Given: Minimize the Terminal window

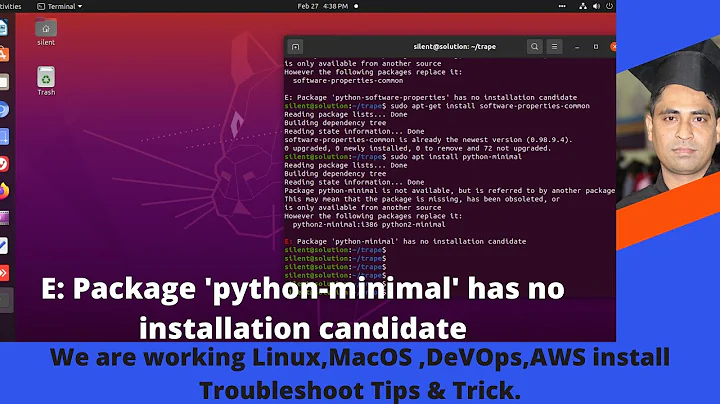Looking at the screenshot, I should point(577,47).
